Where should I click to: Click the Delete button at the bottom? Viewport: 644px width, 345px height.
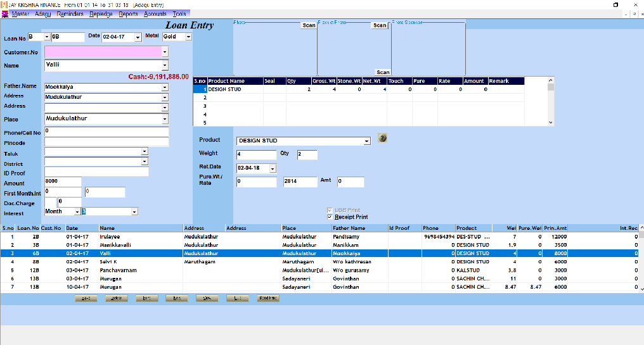click(x=117, y=298)
